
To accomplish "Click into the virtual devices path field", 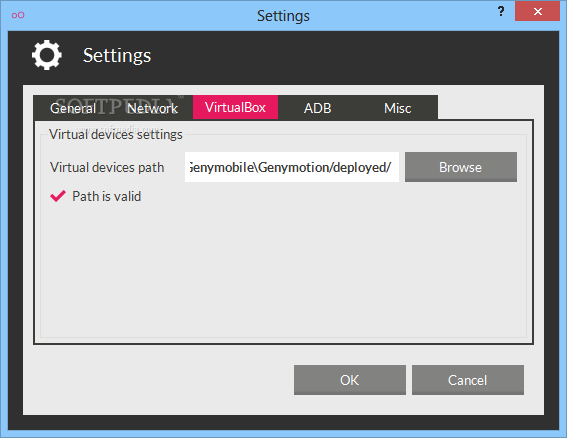I will point(292,167).
